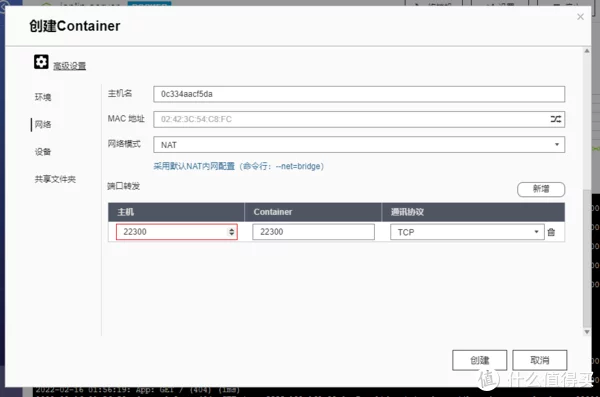
Task: Adjust host port with spinner arrows
Action: pos(232,232)
